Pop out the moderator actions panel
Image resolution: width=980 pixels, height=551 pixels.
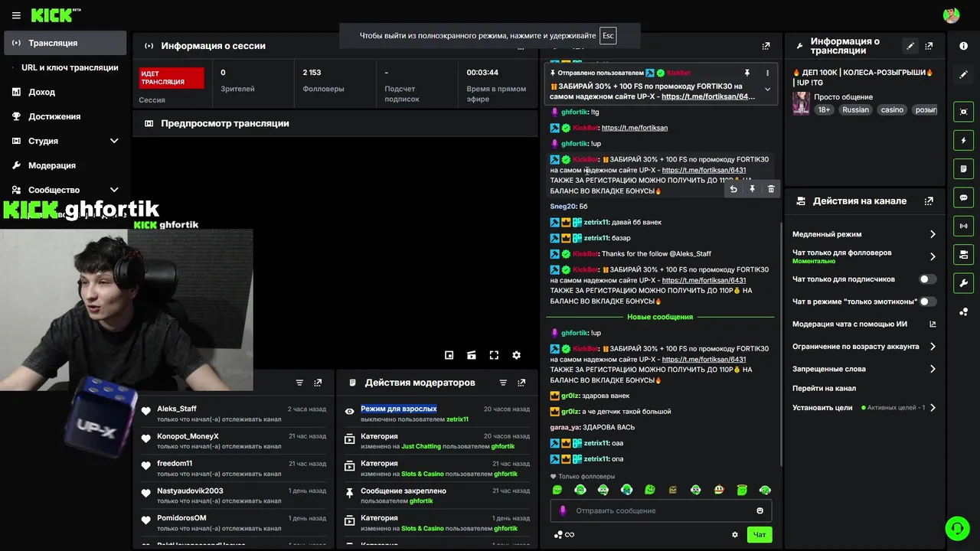522,383
